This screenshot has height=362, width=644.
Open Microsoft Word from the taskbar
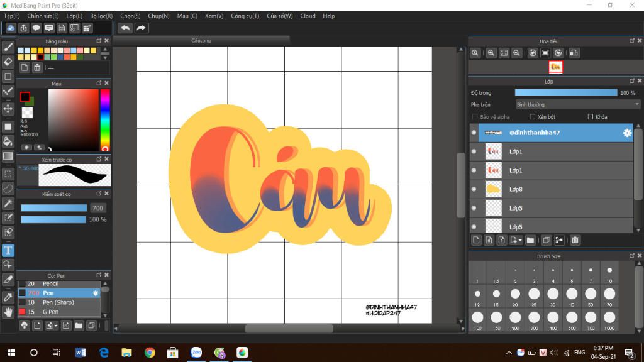80,353
